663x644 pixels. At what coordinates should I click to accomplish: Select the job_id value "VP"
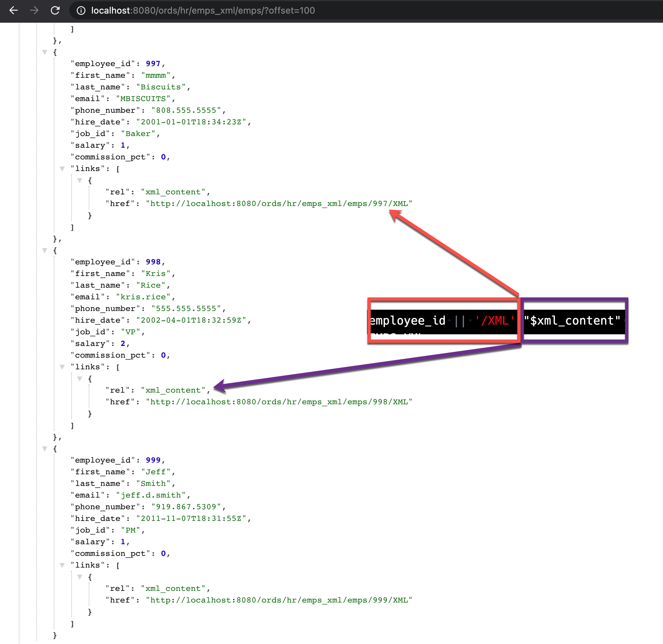(130, 332)
